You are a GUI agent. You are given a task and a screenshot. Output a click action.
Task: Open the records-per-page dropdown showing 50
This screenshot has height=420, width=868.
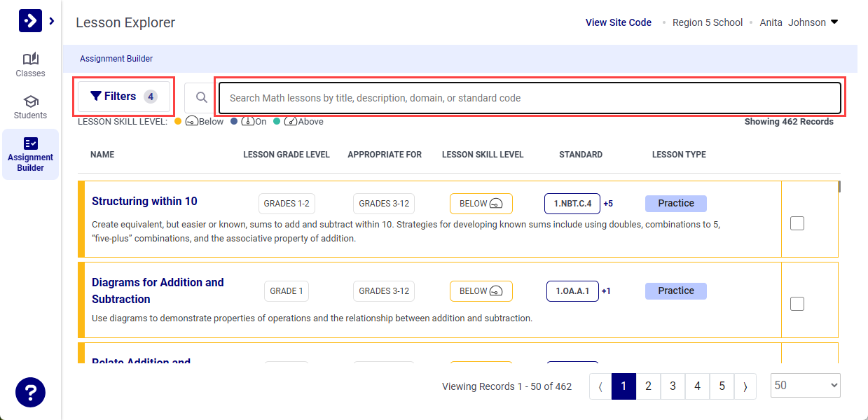pos(804,385)
